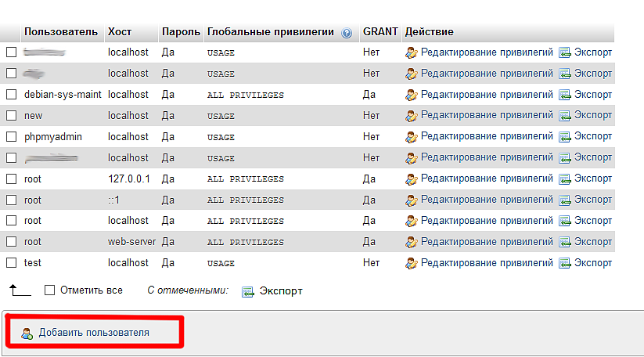Click 'Экспорт' link for root ::1 row
The height and width of the screenshot is (357, 644).
pyautogui.click(x=593, y=200)
